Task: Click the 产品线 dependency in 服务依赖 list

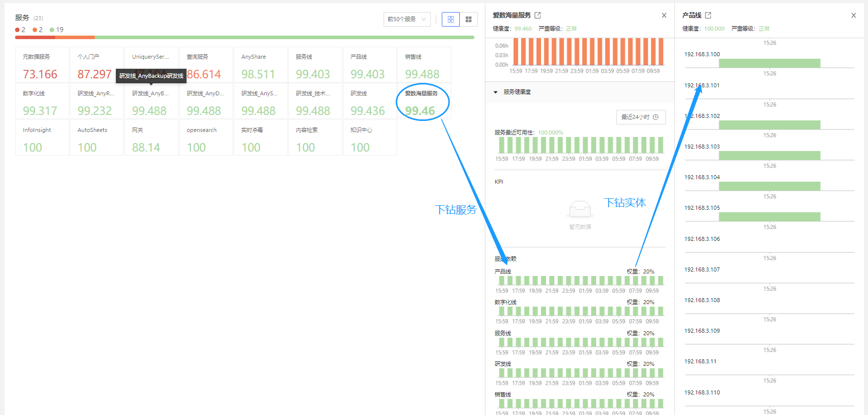Action: point(503,271)
